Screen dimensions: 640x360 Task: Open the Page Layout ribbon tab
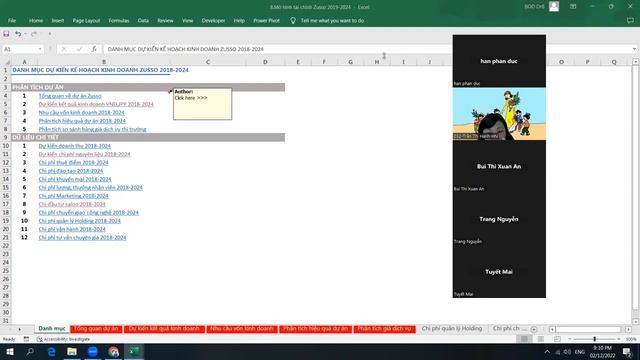click(x=86, y=20)
